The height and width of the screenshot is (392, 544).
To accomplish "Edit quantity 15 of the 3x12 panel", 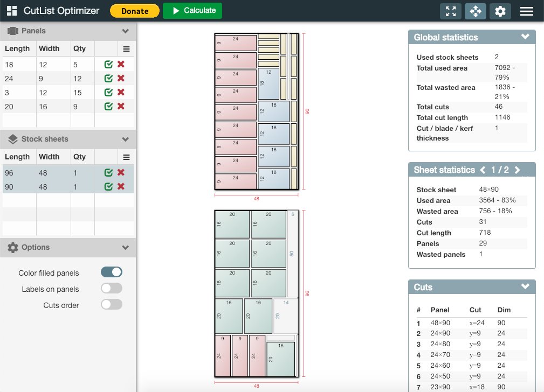I will 82,93.
